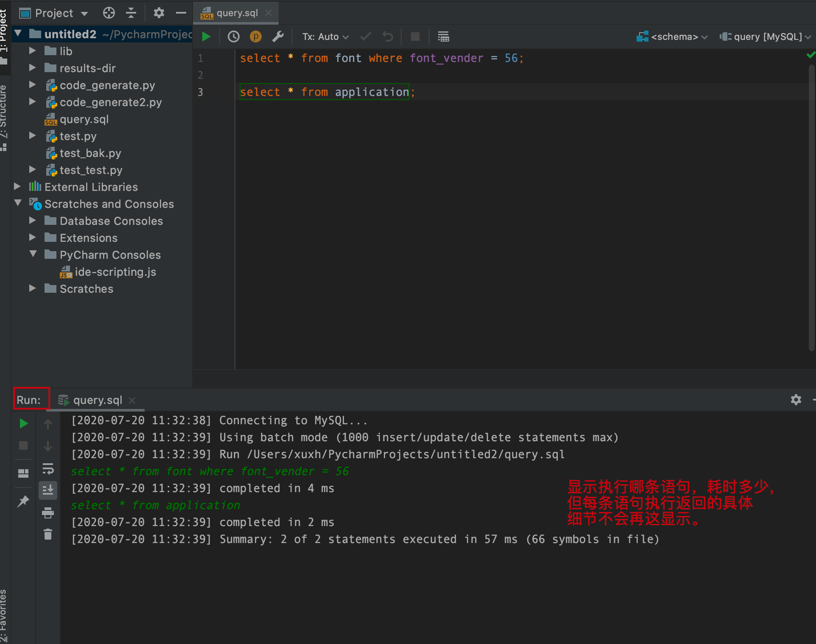Screen dimensions: 816x644
Task: Expand the Database Consoles folder
Action: coord(33,220)
